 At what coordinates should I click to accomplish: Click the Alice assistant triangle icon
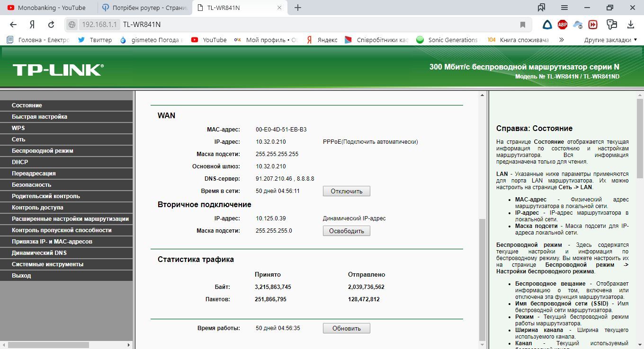547,25
